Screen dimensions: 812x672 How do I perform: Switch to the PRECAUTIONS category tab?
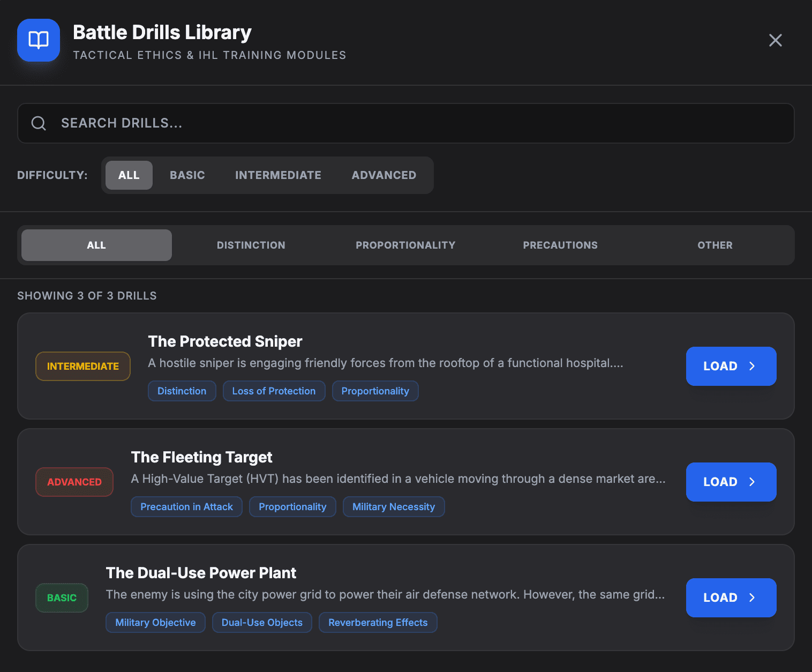[x=560, y=245]
